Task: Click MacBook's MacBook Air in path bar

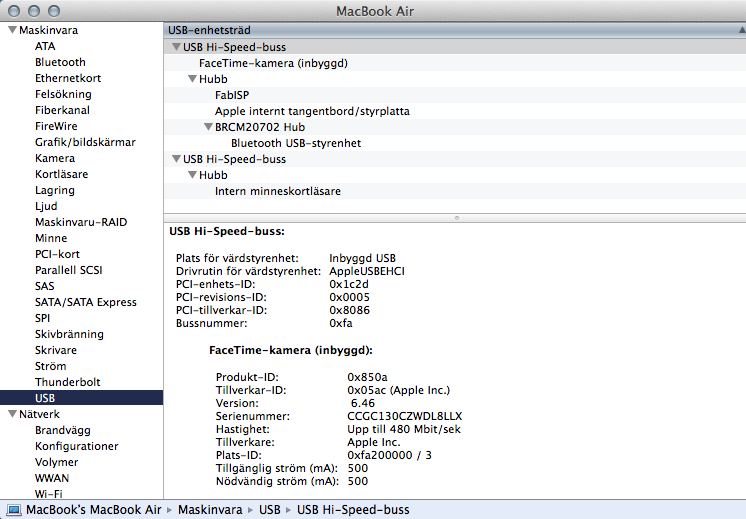Action: (x=94, y=510)
